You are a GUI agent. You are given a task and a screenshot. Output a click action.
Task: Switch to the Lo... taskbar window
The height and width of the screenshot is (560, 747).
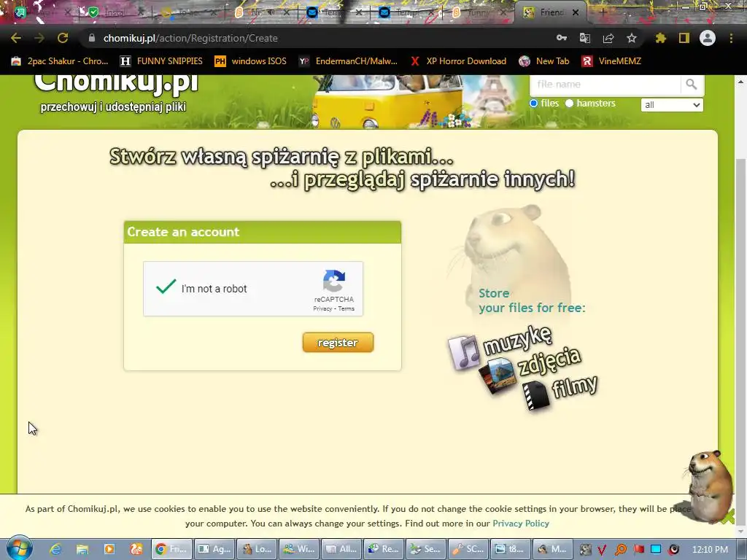256,549
